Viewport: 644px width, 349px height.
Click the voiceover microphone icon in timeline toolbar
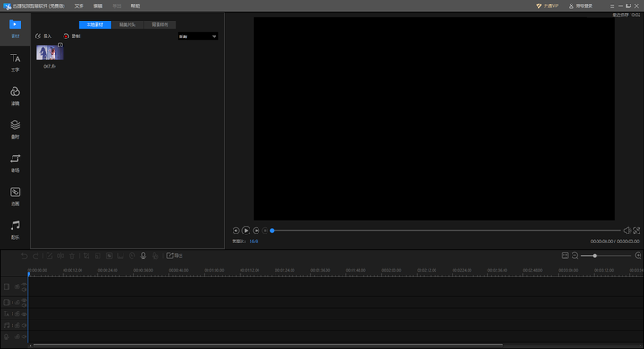pyautogui.click(x=143, y=256)
